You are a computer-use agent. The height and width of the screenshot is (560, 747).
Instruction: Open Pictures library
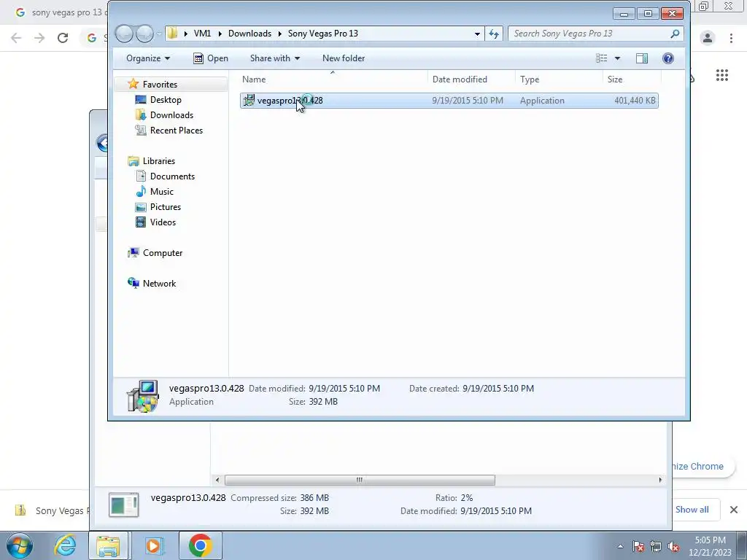coord(166,206)
